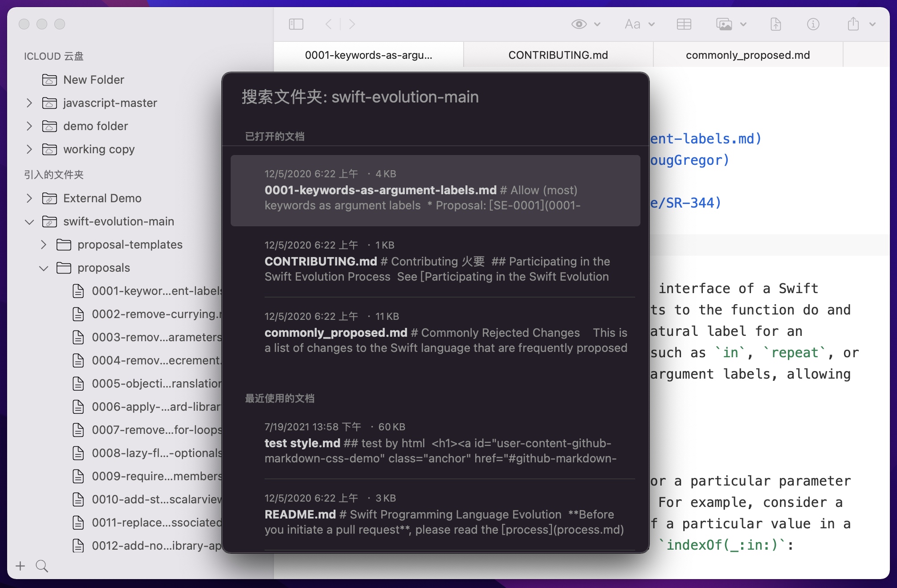The image size is (897, 588).
Task: Click the share icon in toolbar
Action: (853, 24)
